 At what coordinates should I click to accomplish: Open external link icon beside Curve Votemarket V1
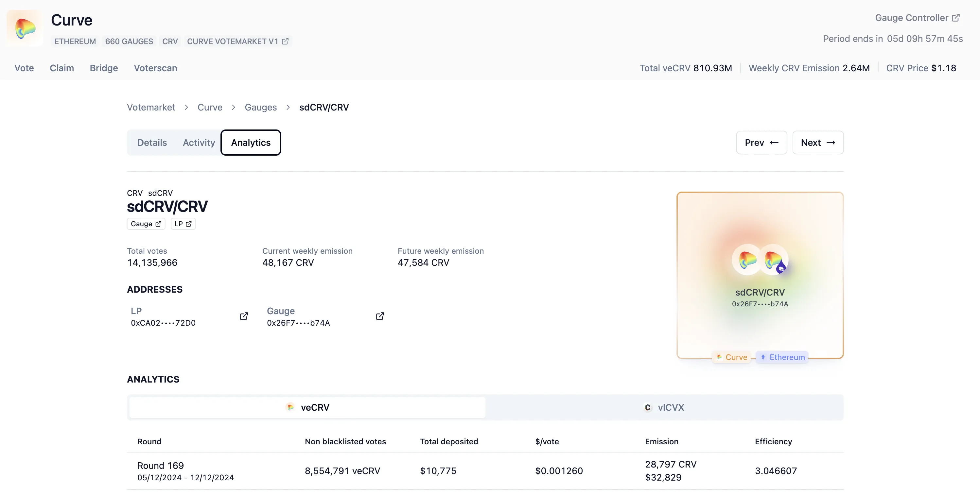285,41
